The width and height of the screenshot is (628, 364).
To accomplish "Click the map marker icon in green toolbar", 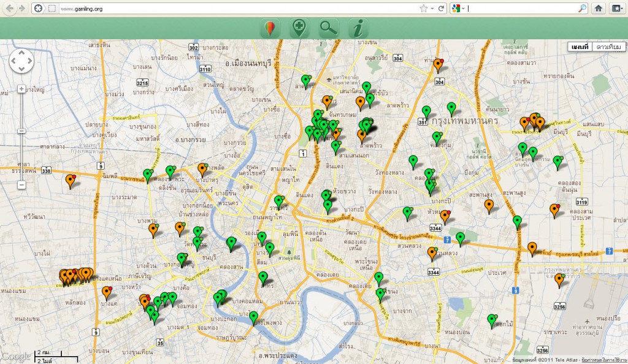I will point(270,28).
